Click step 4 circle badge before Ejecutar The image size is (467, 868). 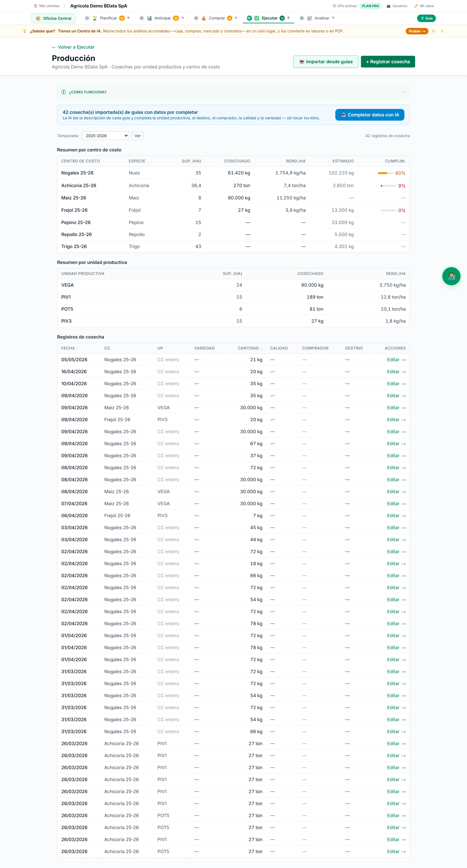(249, 18)
